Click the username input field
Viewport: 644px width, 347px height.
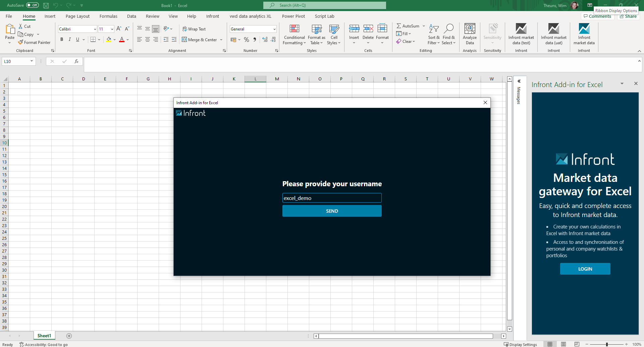tap(332, 198)
